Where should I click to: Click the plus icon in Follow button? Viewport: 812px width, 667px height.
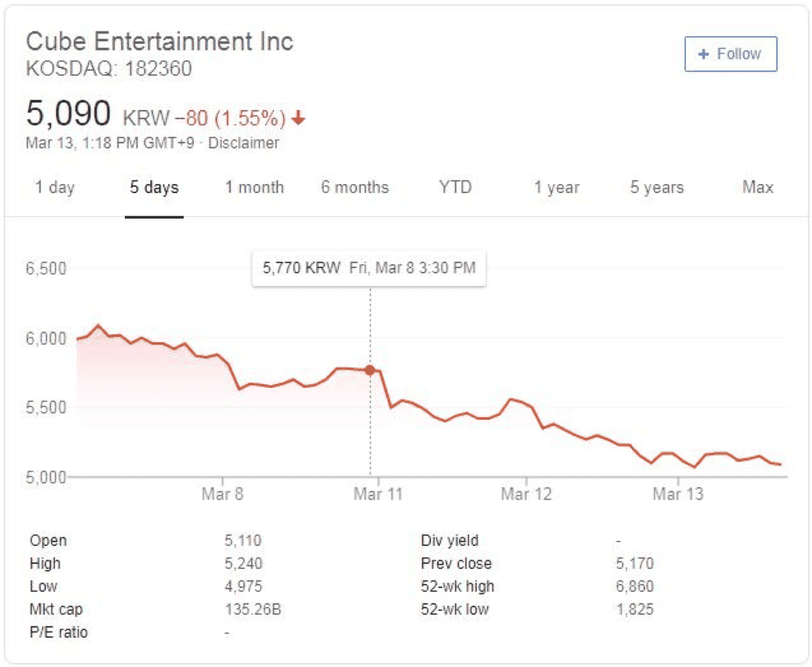pyautogui.click(x=703, y=54)
